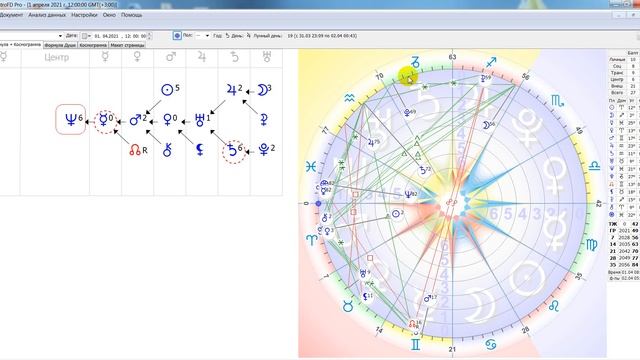Click the Aries sign on the chart wheel
The image size is (640, 360).
pos(312,240)
